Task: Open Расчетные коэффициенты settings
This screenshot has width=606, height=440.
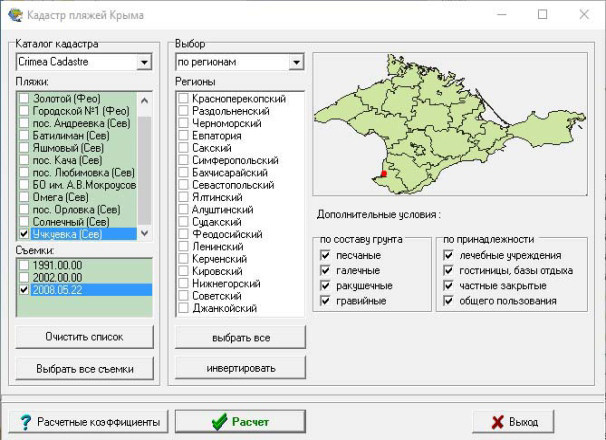Action: coord(89,422)
